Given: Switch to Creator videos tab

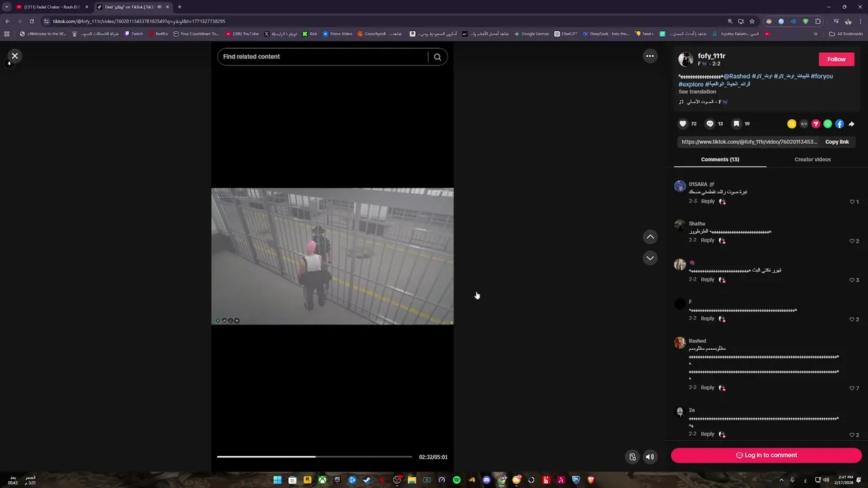Looking at the screenshot, I should tap(812, 159).
